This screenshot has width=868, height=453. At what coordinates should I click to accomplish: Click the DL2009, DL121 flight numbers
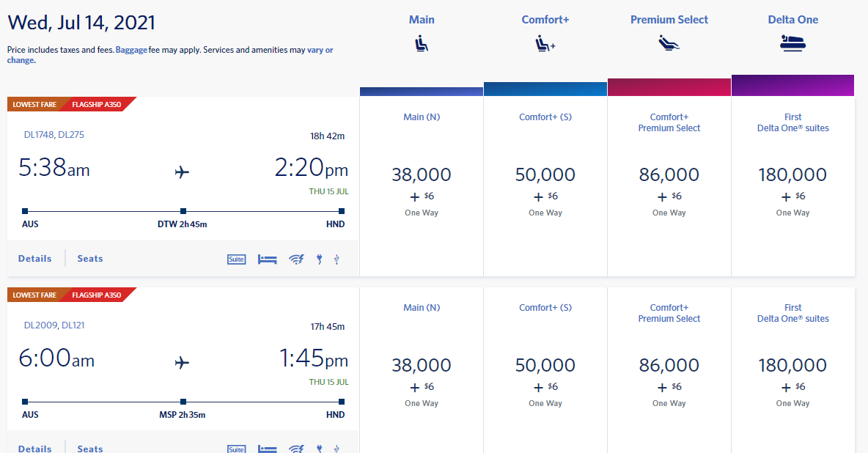tap(54, 325)
